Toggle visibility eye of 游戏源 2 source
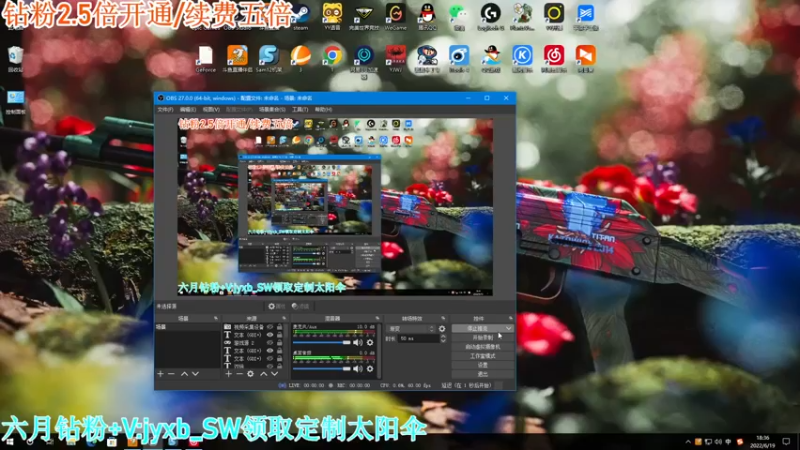Screen dimensions: 800x450 tap(270, 343)
